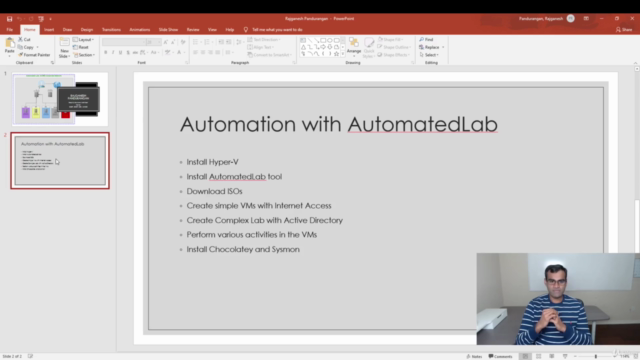Screen dimensions: 640x360
Task: Insert a New Slide
Action: (x=64, y=48)
